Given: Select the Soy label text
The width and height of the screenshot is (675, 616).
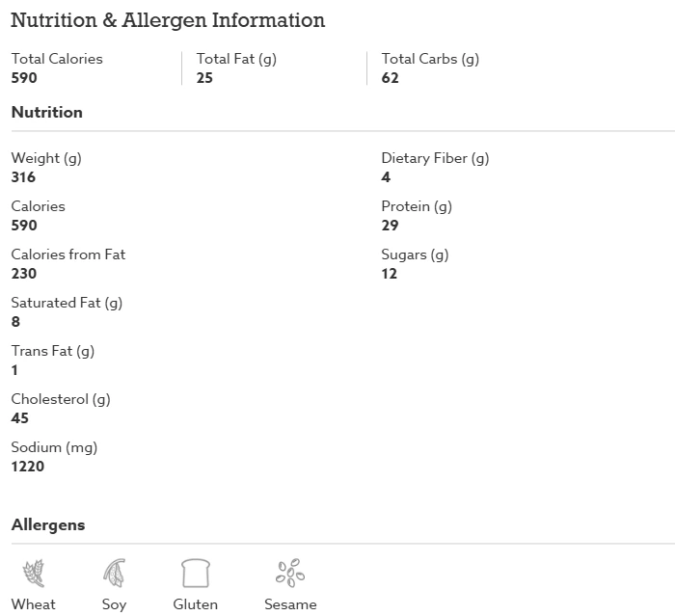Looking at the screenshot, I should pos(114,604).
